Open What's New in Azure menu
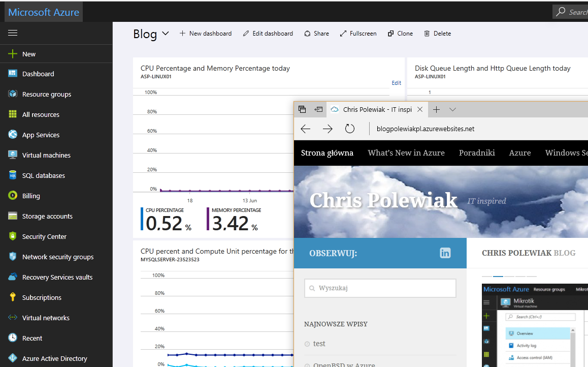 [x=406, y=152]
